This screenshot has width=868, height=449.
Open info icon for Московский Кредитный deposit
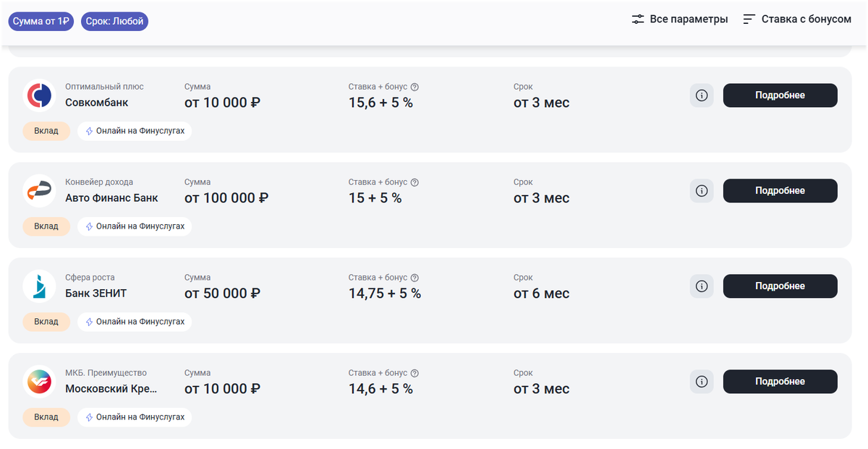702,382
